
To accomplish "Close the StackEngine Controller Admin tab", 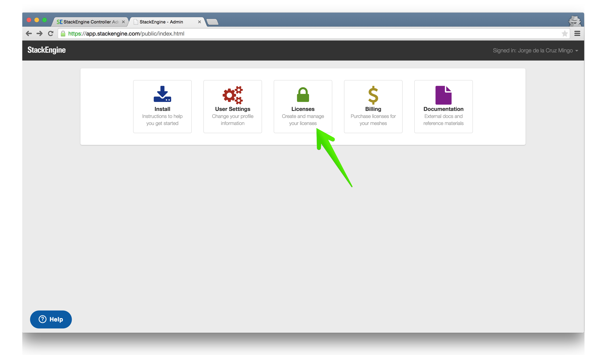I will (x=123, y=22).
